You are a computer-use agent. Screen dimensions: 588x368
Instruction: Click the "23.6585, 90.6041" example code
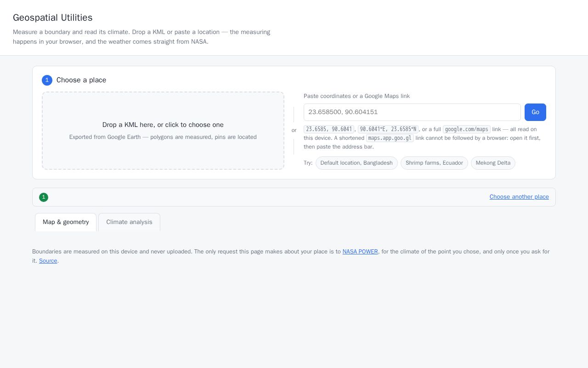point(329,129)
